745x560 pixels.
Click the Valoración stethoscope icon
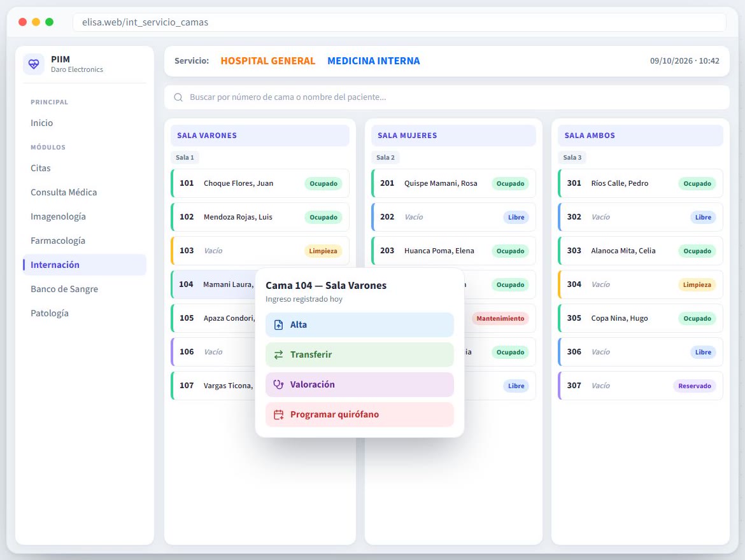[x=278, y=385]
